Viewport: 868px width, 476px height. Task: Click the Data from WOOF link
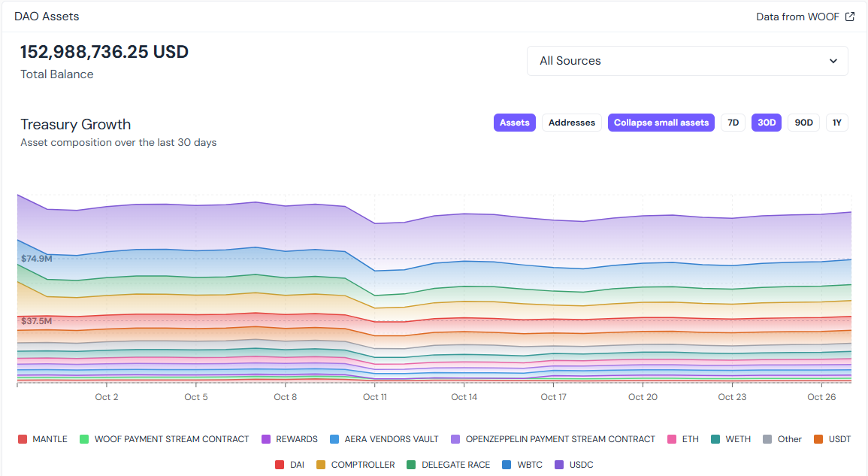pos(797,17)
